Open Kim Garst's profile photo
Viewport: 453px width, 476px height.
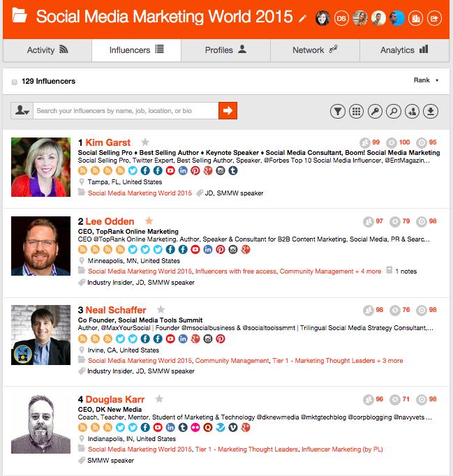tap(40, 167)
